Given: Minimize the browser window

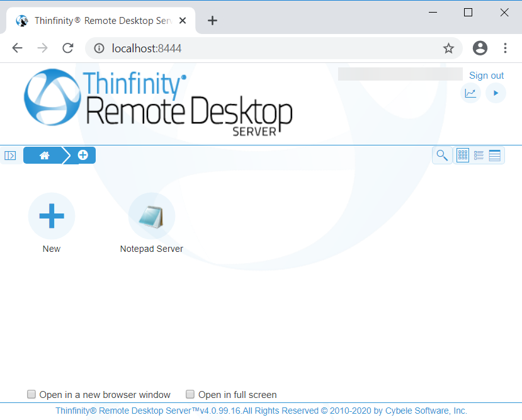Looking at the screenshot, I should [x=433, y=13].
